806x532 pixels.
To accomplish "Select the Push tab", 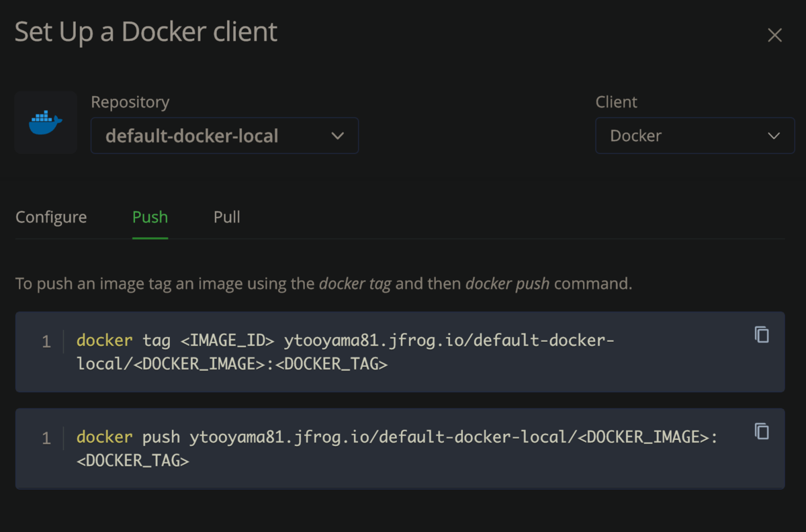I will pos(150,217).
